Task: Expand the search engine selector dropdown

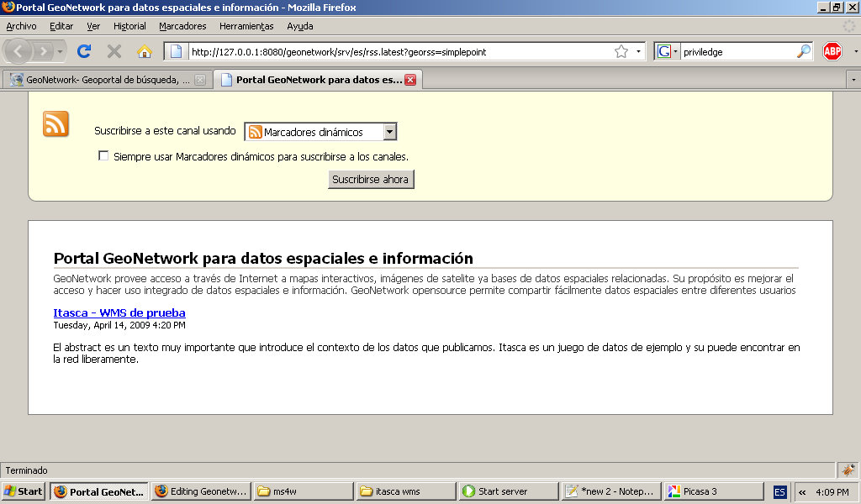Action: (x=668, y=52)
